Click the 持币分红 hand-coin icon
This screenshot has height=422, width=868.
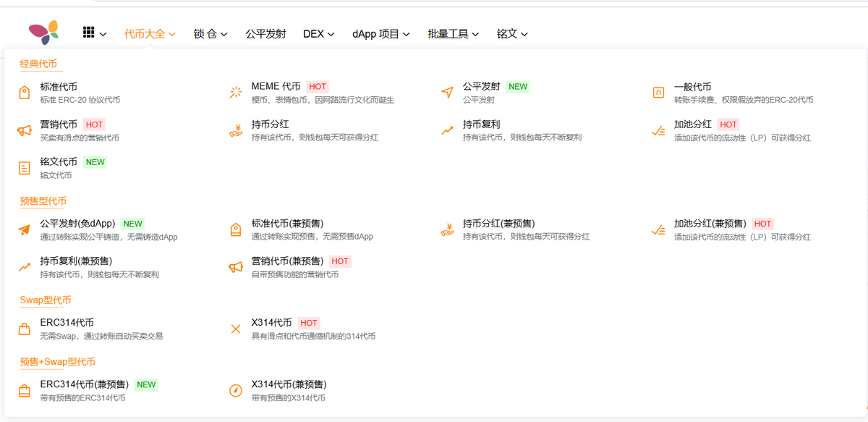236,130
